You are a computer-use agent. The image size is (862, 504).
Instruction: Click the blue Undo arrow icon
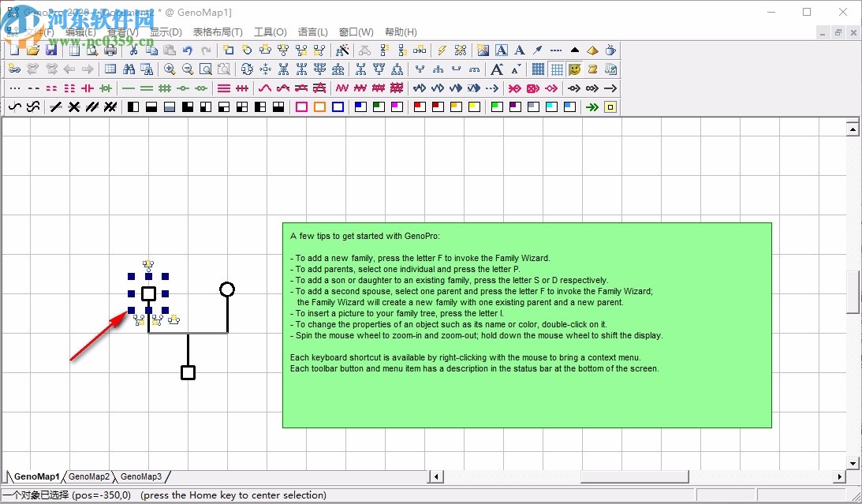coord(188,50)
